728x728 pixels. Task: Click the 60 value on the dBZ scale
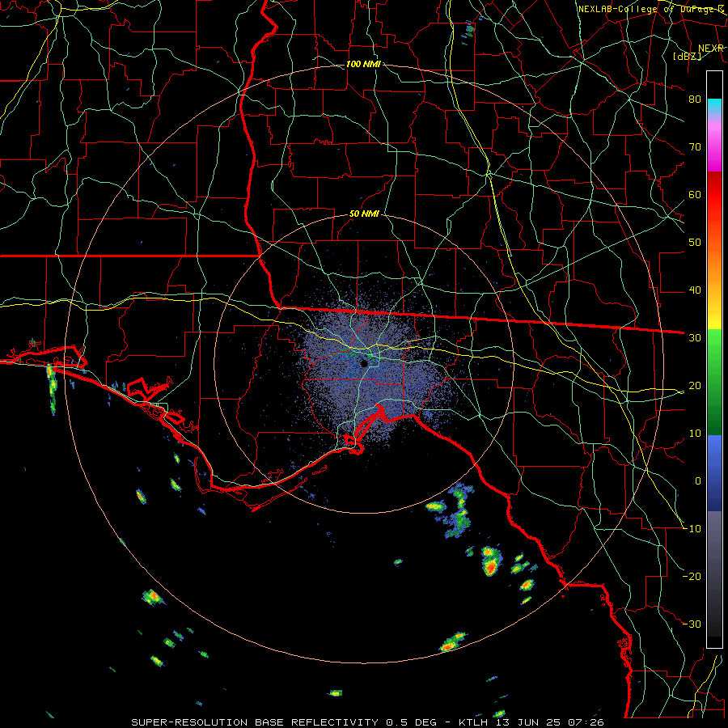[x=695, y=195]
